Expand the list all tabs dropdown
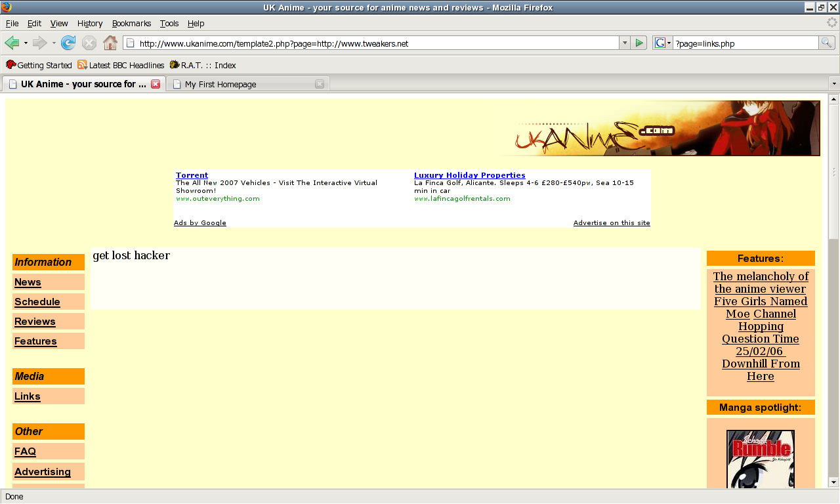This screenshot has width=840, height=504. (x=834, y=84)
